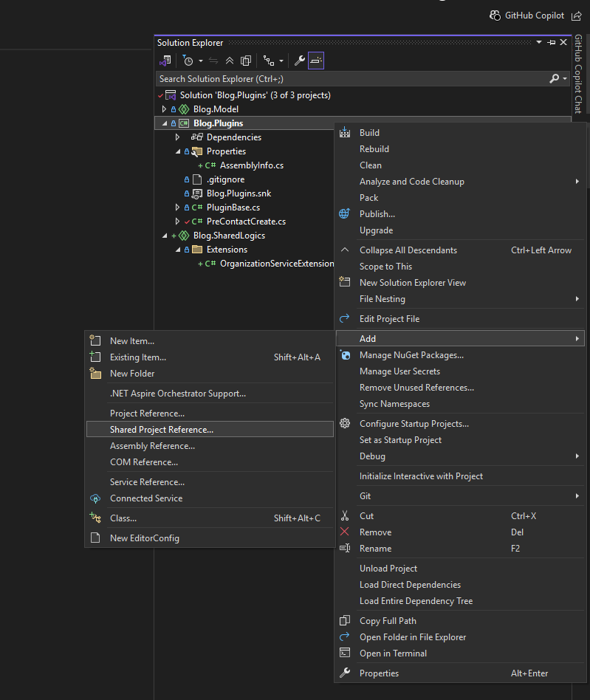The height and width of the screenshot is (700, 590).
Task: Expand the Blog.Model project node
Action: click(x=164, y=109)
